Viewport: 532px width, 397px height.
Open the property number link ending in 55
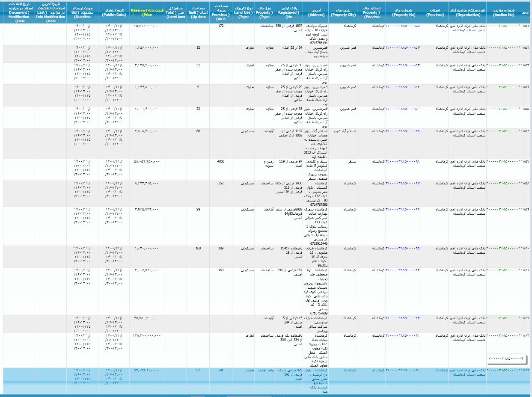point(402,26)
